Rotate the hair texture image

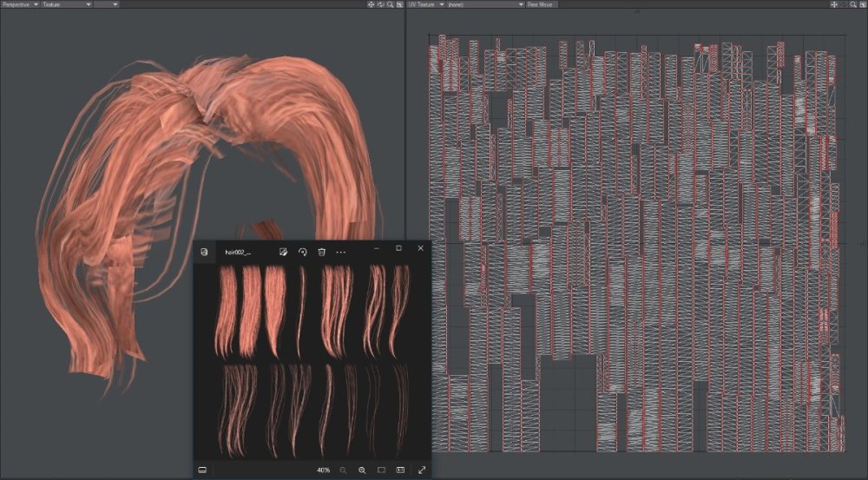click(x=302, y=252)
